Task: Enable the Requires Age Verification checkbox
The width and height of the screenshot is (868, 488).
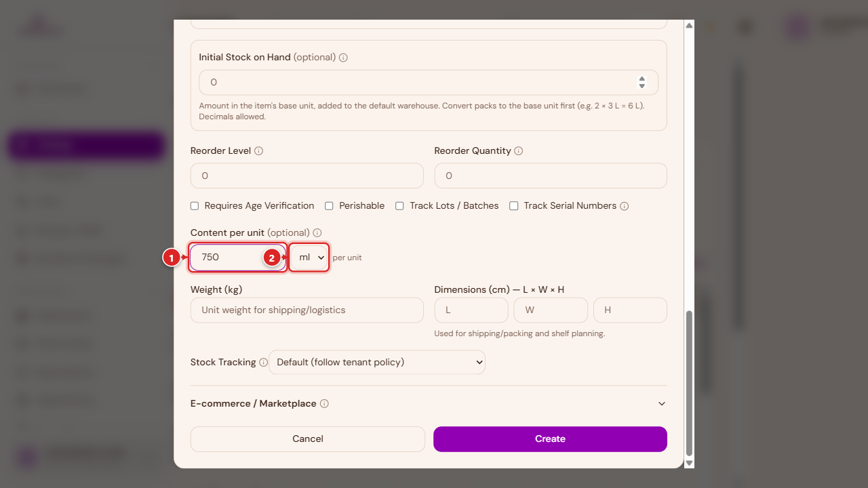Action: click(195, 206)
